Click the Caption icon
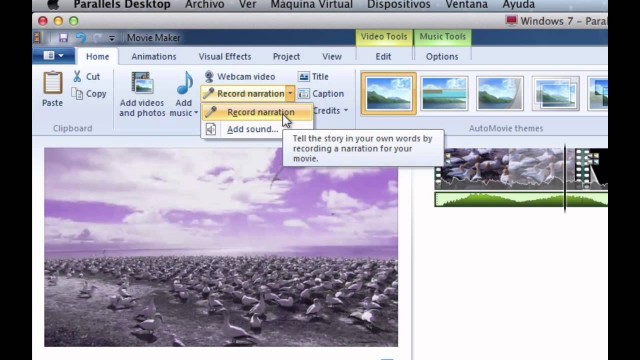640x360 pixels. [304, 93]
